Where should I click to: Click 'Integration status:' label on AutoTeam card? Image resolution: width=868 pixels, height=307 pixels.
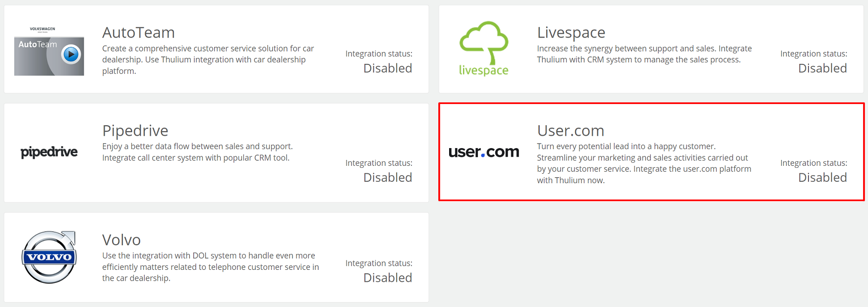(379, 53)
